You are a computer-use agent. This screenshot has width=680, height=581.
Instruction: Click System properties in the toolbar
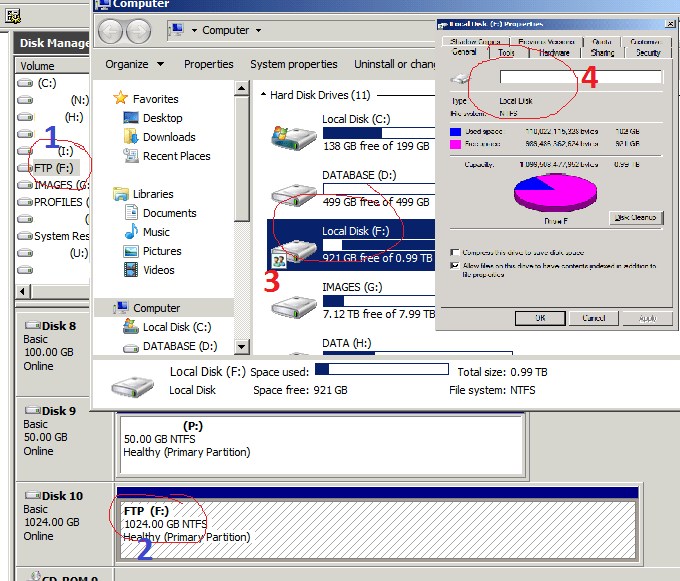point(294,64)
